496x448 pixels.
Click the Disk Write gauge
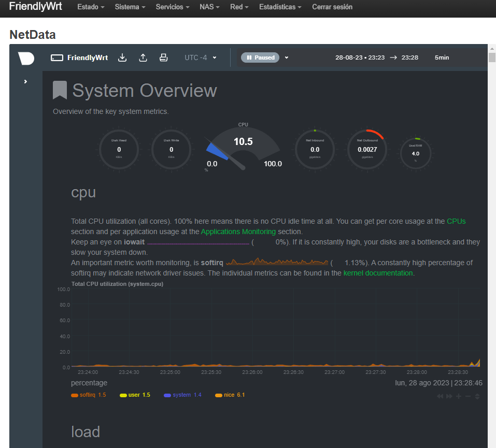pyautogui.click(x=171, y=150)
